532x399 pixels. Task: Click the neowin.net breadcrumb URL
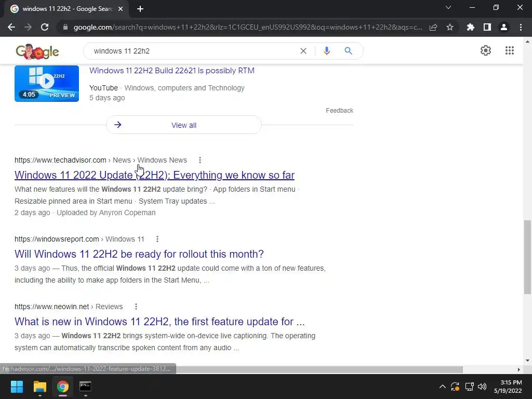tap(51, 307)
